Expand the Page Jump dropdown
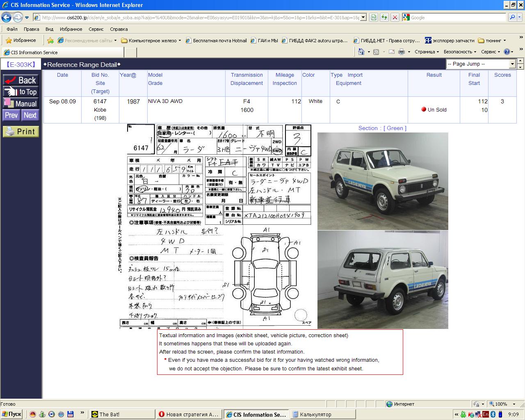 tap(512, 64)
